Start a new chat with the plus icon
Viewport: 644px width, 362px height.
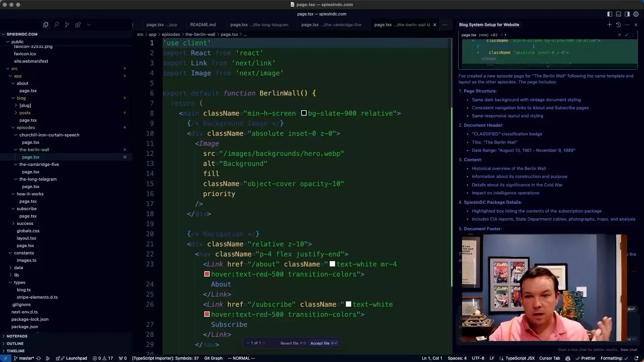(609, 24)
